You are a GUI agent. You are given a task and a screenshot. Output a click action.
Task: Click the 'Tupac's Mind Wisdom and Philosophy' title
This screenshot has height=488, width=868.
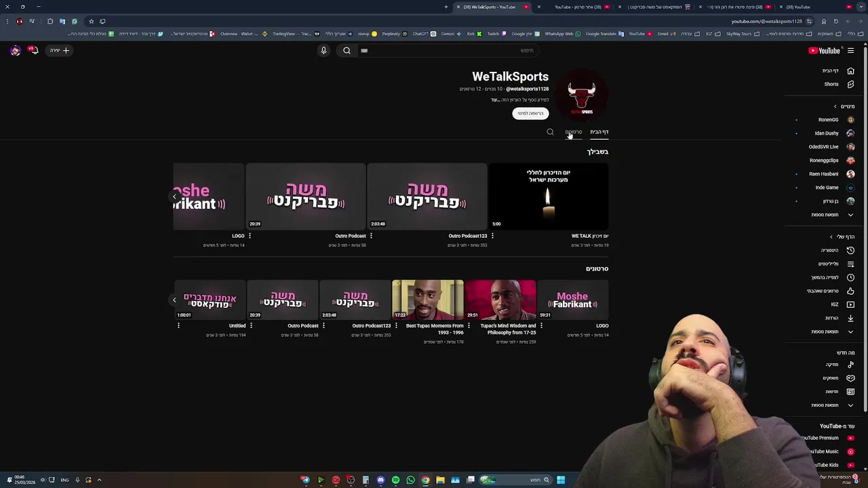508,329
